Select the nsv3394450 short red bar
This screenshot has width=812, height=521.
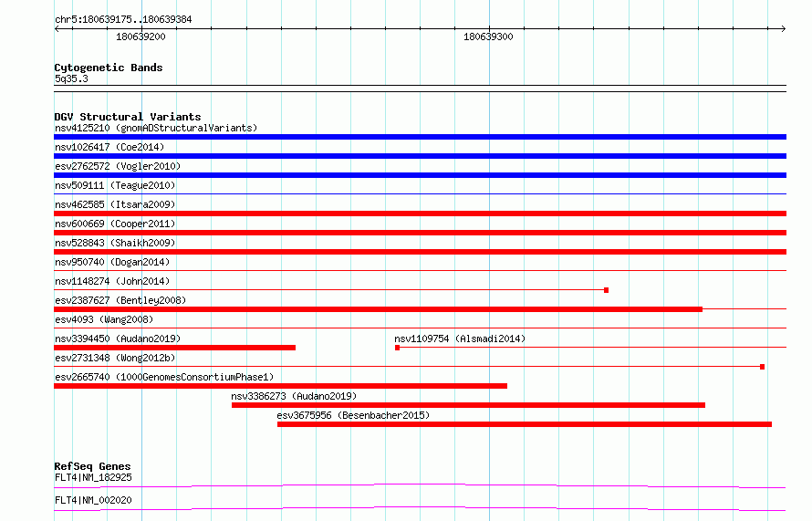tap(174, 348)
